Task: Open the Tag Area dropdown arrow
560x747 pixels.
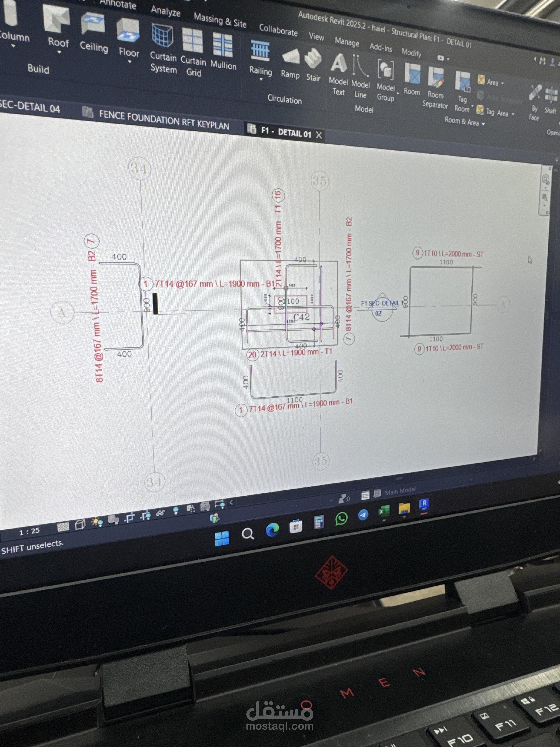Action: (x=513, y=114)
